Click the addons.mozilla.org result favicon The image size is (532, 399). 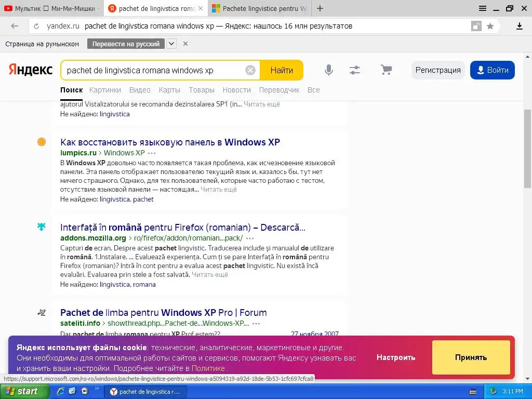click(x=42, y=227)
